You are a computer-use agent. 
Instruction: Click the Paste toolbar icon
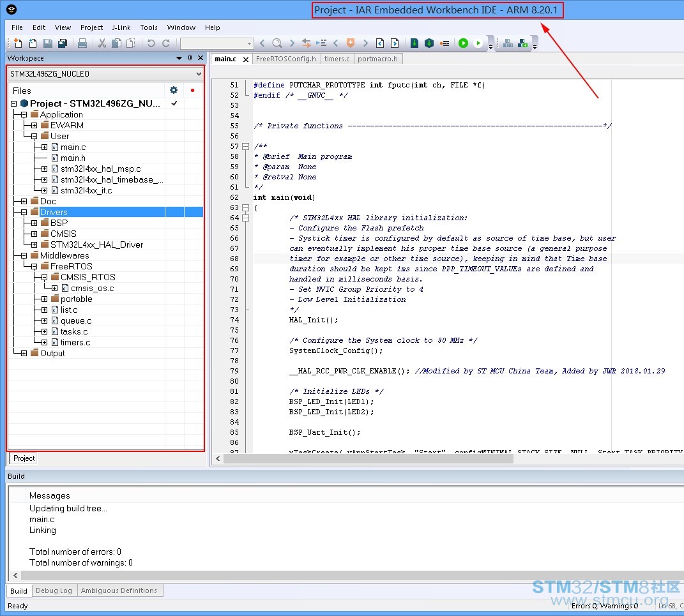tap(130, 43)
